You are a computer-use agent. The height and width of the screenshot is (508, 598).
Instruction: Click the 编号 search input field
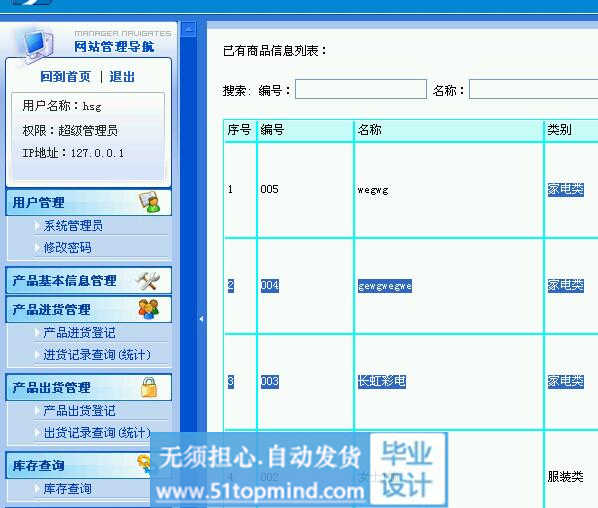coord(361,89)
